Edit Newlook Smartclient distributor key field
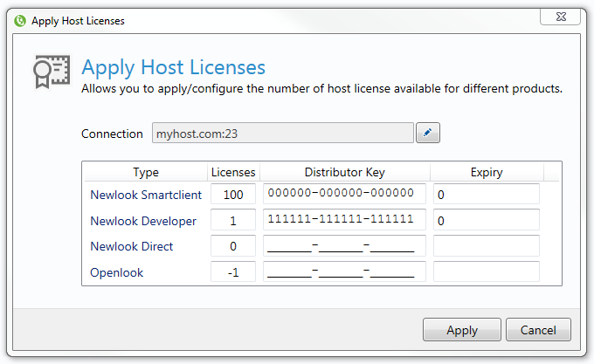This screenshot has height=364, width=594. click(x=344, y=194)
